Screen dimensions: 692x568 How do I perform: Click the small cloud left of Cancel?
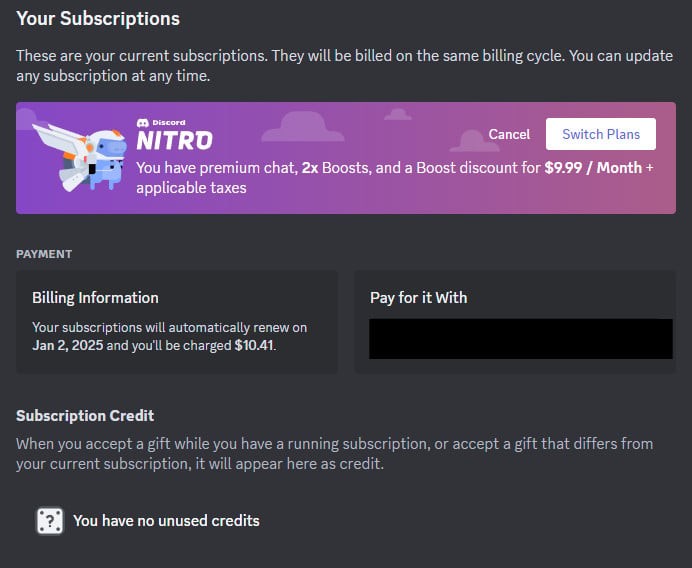coord(397,114)
